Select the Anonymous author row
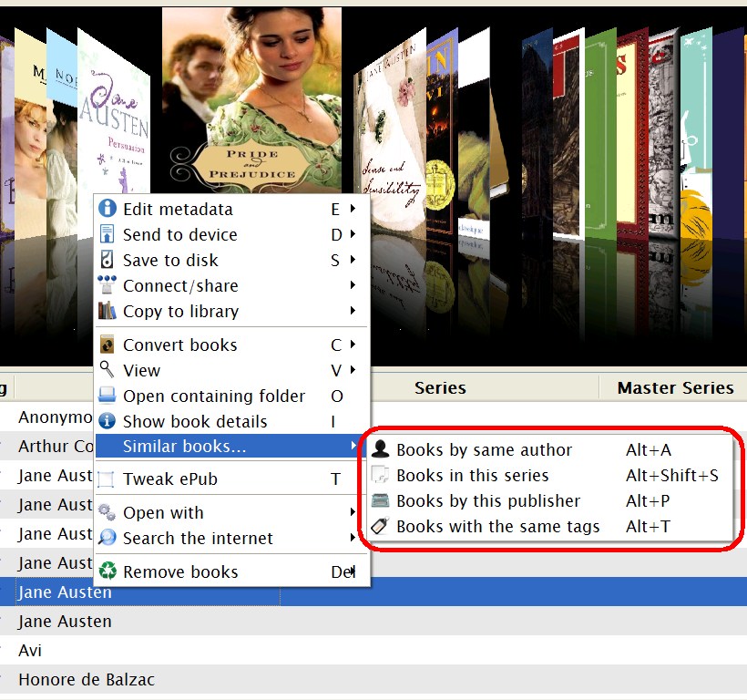The image size is (747, 700). pos(56,417)
